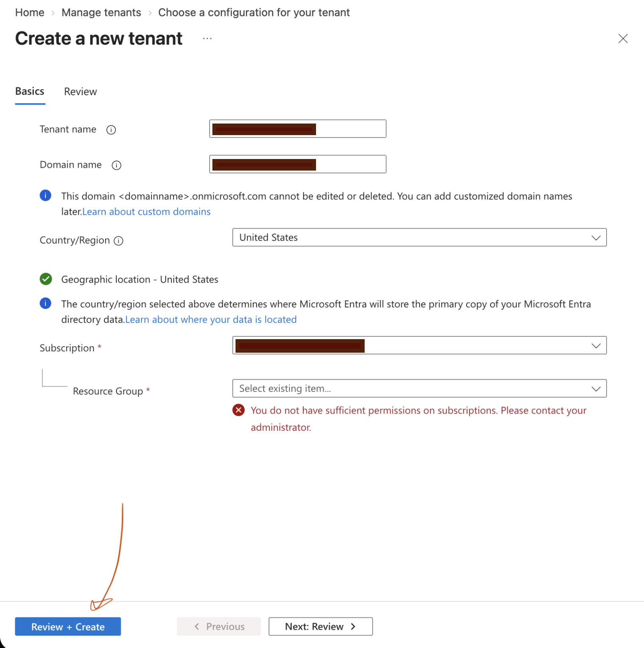Click the blue info icon beside the country/region notice
This screenshot has height=648, width=644.
point(45,303)
